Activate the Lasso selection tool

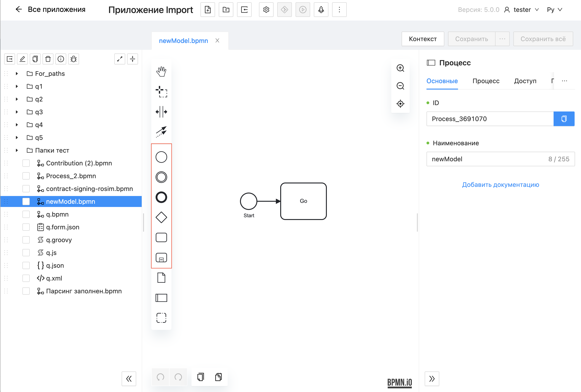coord(161,92)
